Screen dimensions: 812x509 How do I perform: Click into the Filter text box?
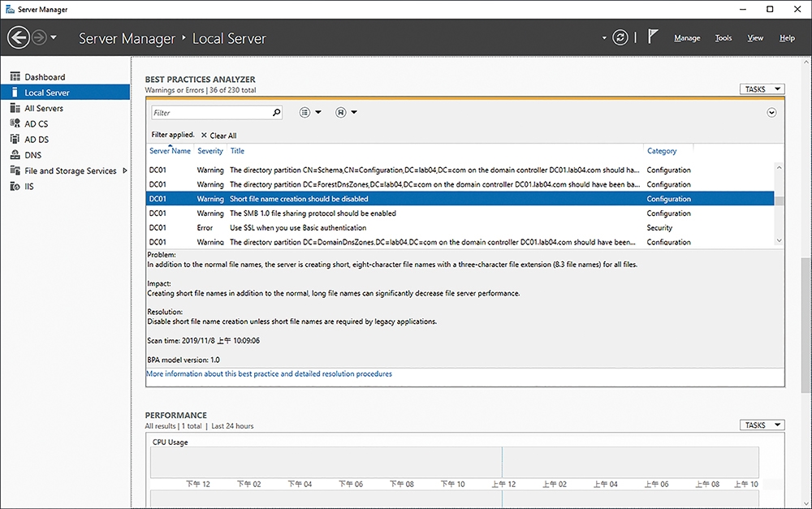point(211,112)
